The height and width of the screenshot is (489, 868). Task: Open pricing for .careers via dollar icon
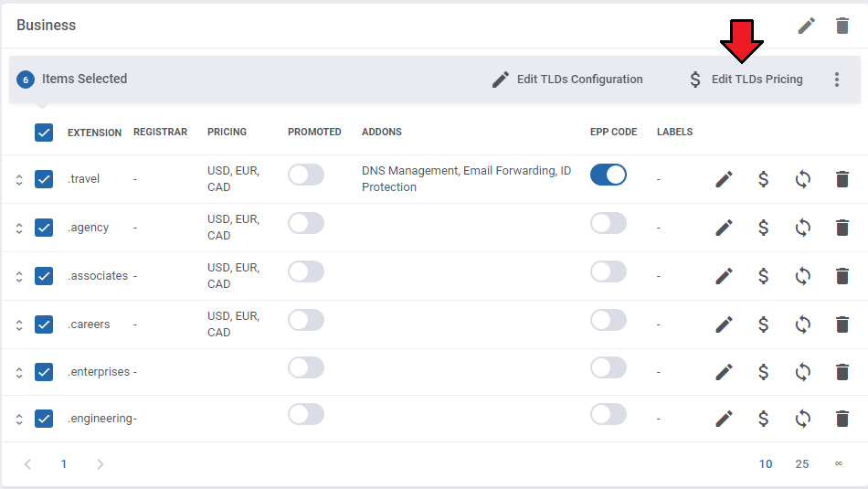click(x=763, y=324)
